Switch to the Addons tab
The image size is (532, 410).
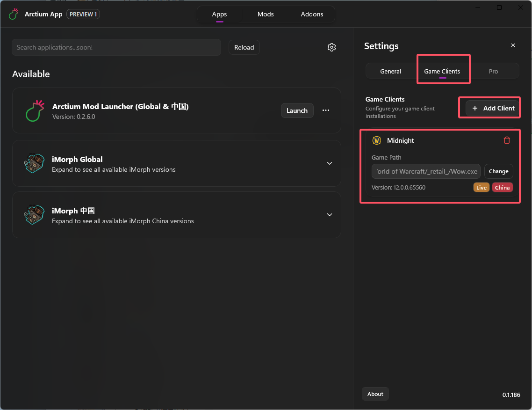312,14
